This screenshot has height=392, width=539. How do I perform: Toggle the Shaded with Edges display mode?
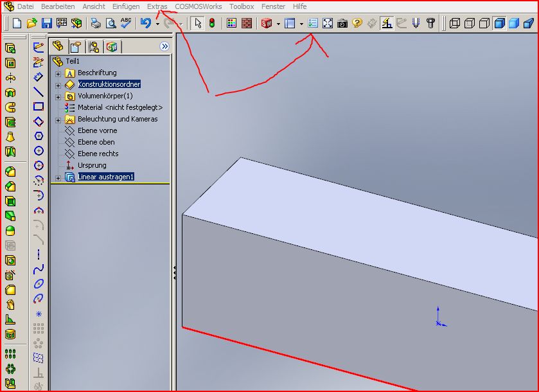pos(499,24)
